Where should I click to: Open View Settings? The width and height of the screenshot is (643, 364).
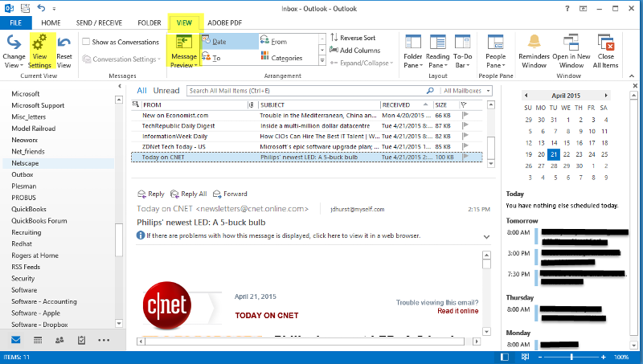coord(39,51)
